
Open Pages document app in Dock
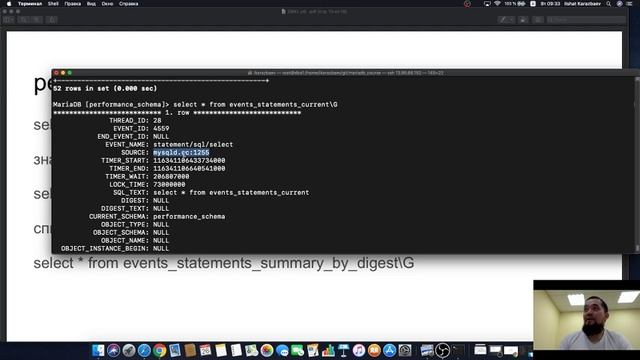pyautogui.click(x=313, y=350)
